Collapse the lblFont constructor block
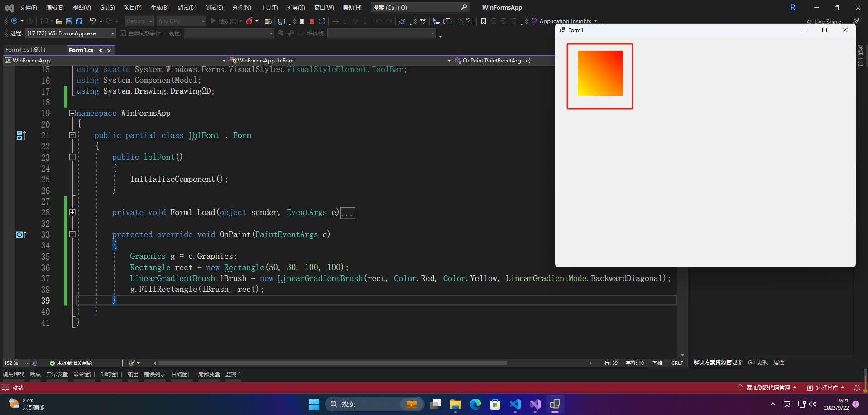 tap(72, 157)
